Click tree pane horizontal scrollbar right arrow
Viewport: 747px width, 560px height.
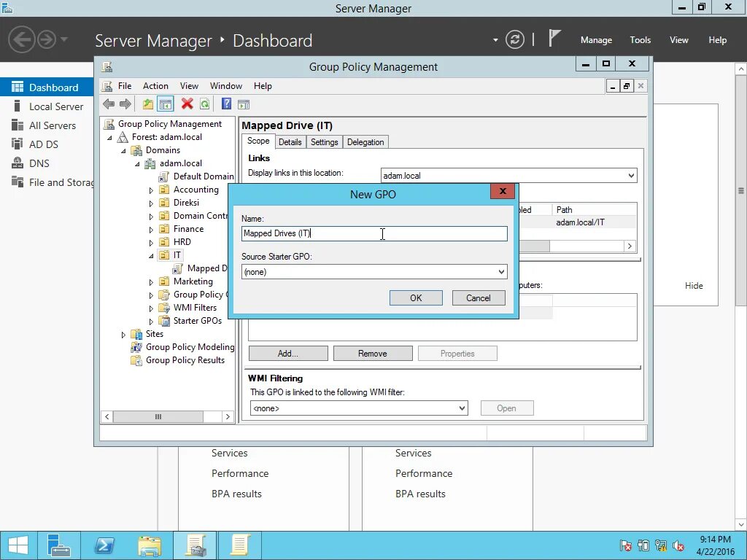pos(228,416)
